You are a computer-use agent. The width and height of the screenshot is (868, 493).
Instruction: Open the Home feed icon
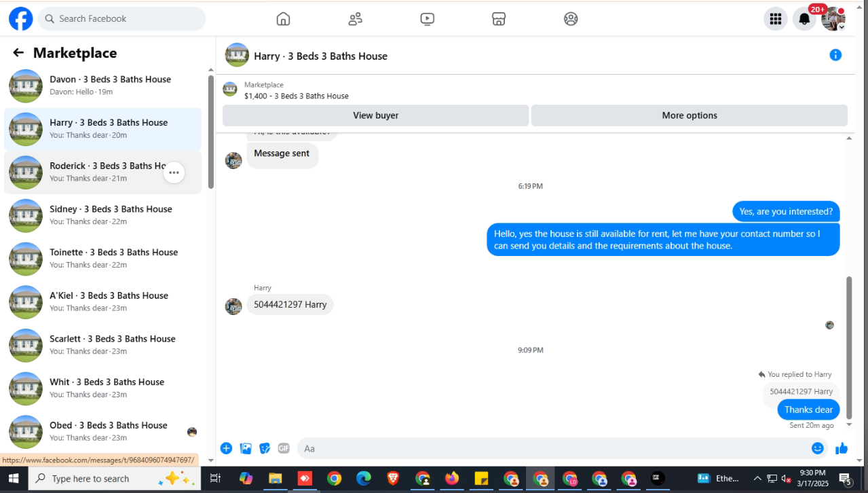(283, 19)
